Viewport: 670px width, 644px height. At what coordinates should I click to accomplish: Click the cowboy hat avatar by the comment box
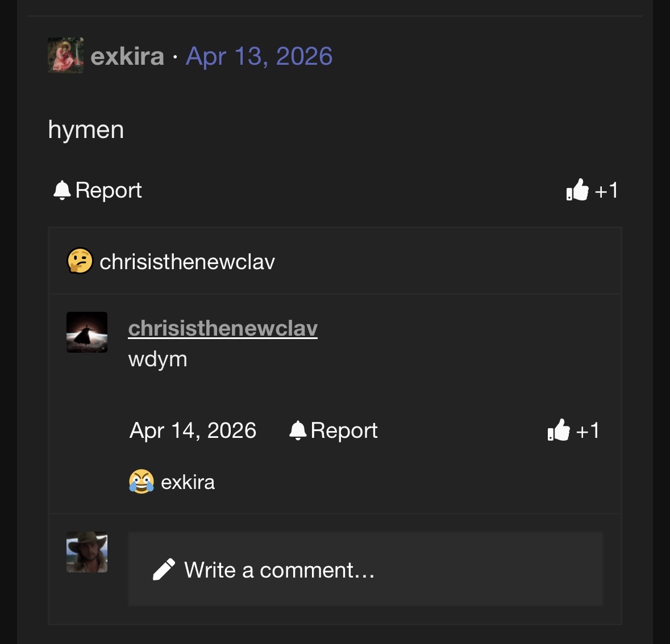click(x=87, y=552)
